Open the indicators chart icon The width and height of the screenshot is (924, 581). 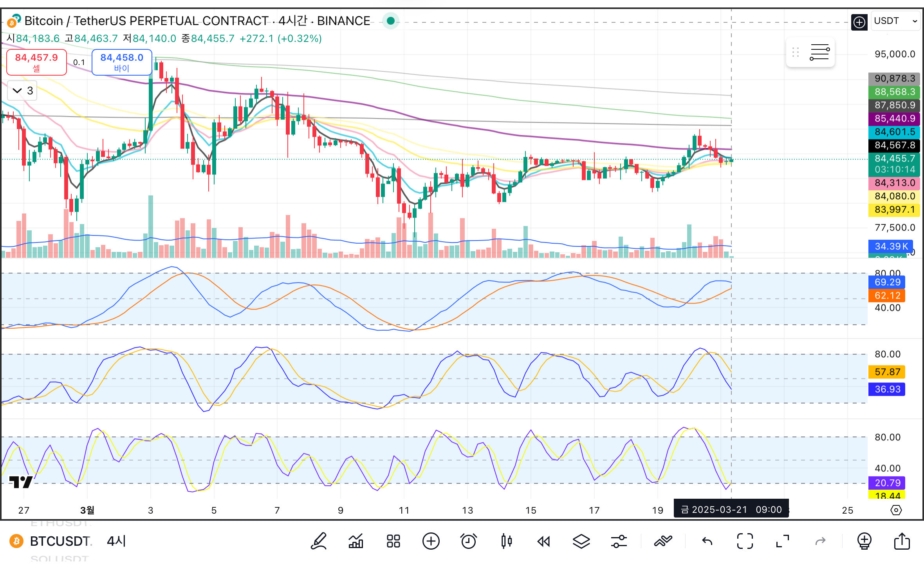[x=356, y=541]
